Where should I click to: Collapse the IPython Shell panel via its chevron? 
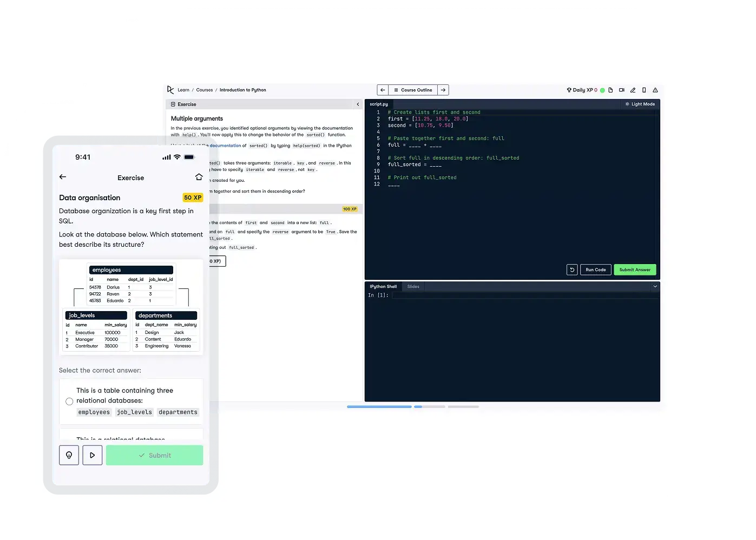655,286
